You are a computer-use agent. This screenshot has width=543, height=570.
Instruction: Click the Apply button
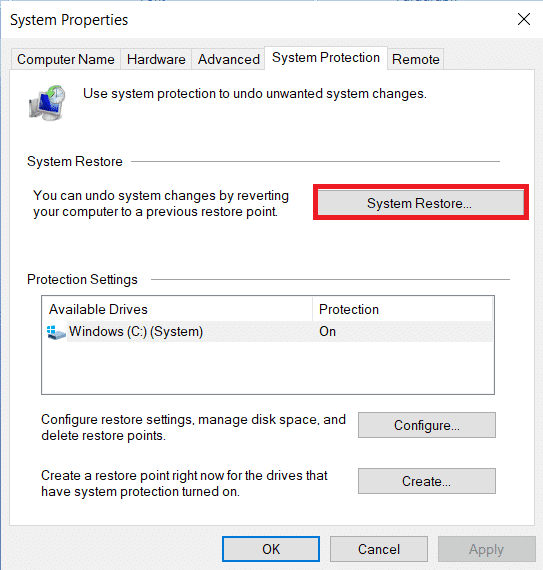487,549
